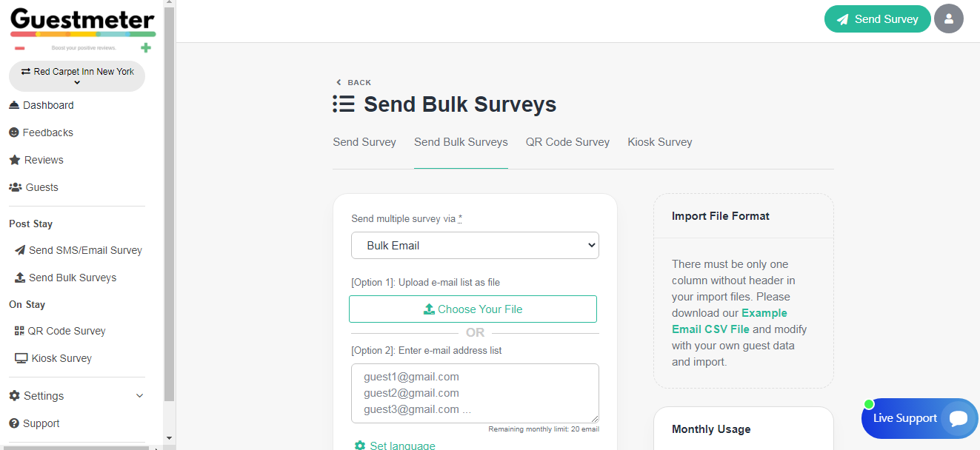Open the Red Carpet Inn property switcher
The height and width of the screenshot is (450, 980).
click(x=77, y=76)
